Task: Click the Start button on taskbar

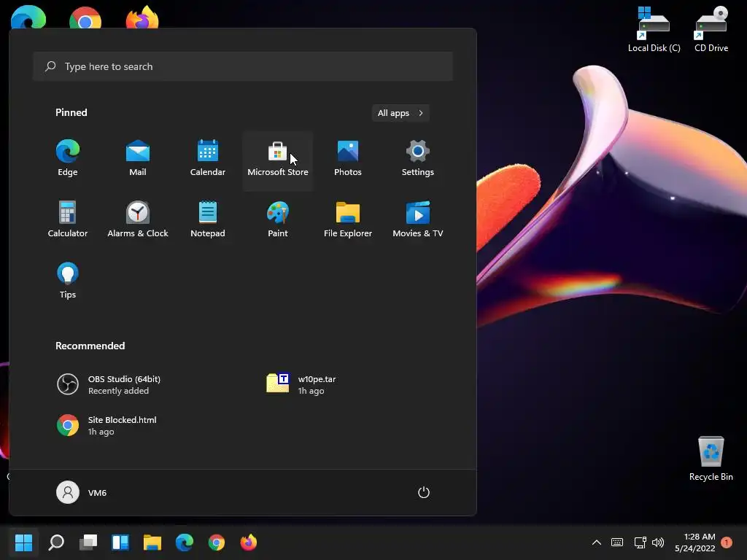Action: (x=24, y=542)
